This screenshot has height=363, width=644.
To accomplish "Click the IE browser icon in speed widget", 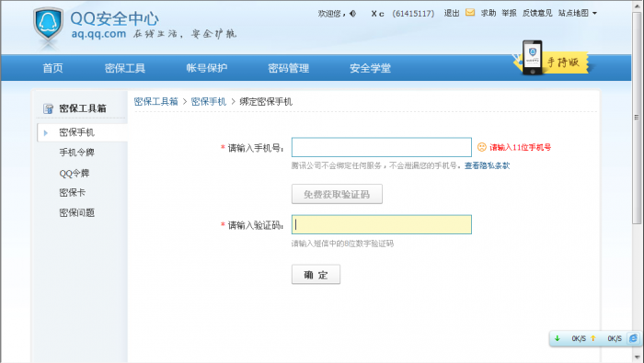I will [x=633, y=338].
